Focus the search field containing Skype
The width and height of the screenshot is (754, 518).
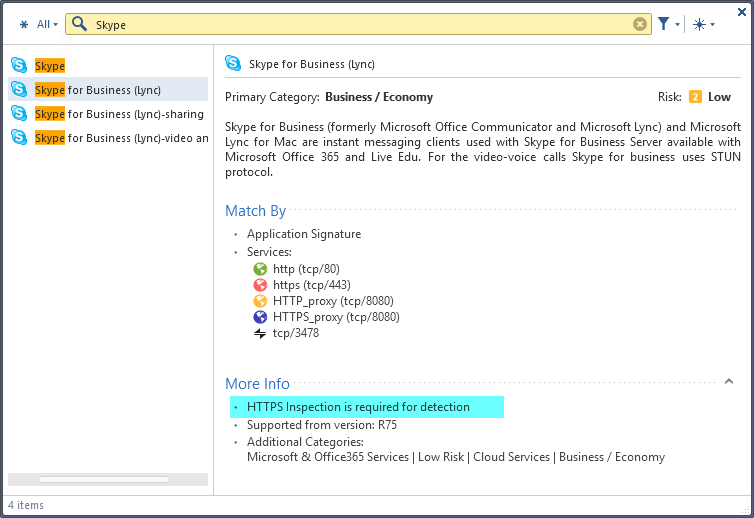tap(358, 24)
